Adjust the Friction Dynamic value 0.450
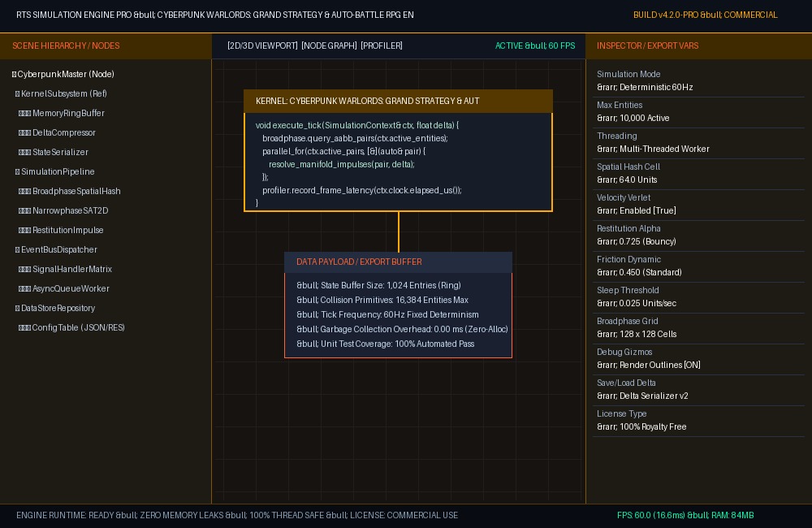Image resolution: width=812 pixels, height=528 pixels. 639,272
